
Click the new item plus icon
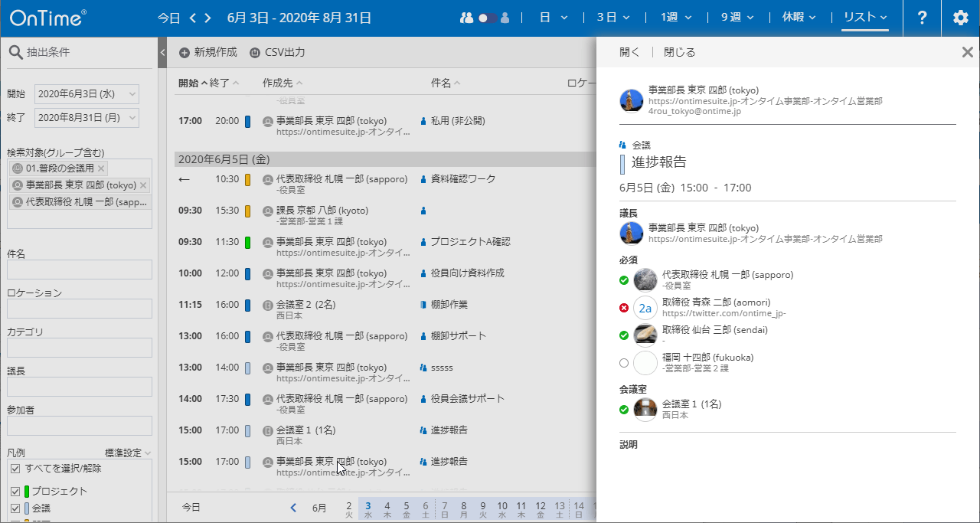tap(185, 53)
